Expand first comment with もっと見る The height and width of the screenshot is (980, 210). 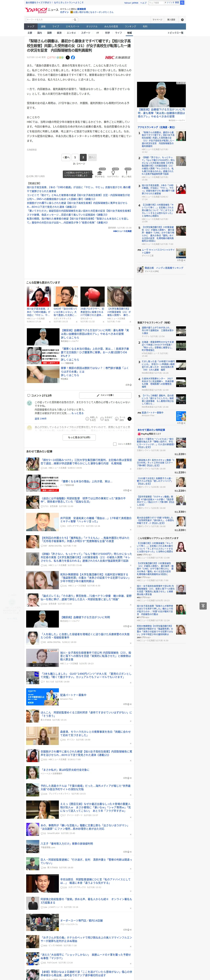click(x=77, y=413)
